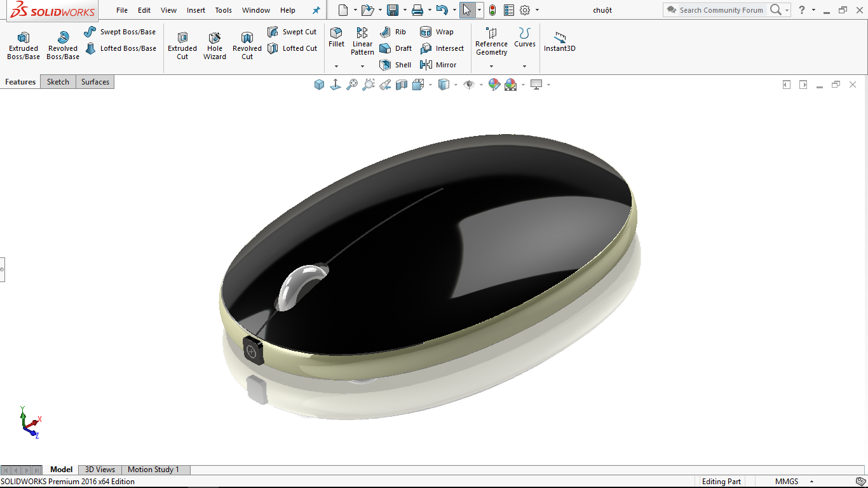868x488 pixels.
Task: Open the Hide/Show Items eye icon
Action: pos(469,85)
